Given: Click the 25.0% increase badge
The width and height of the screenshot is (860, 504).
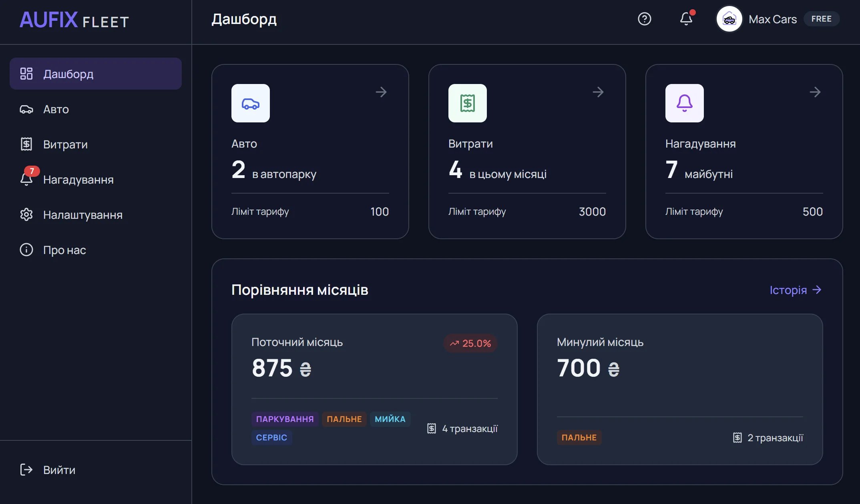Looking at the screenshot, I should [x=470, y=343].
